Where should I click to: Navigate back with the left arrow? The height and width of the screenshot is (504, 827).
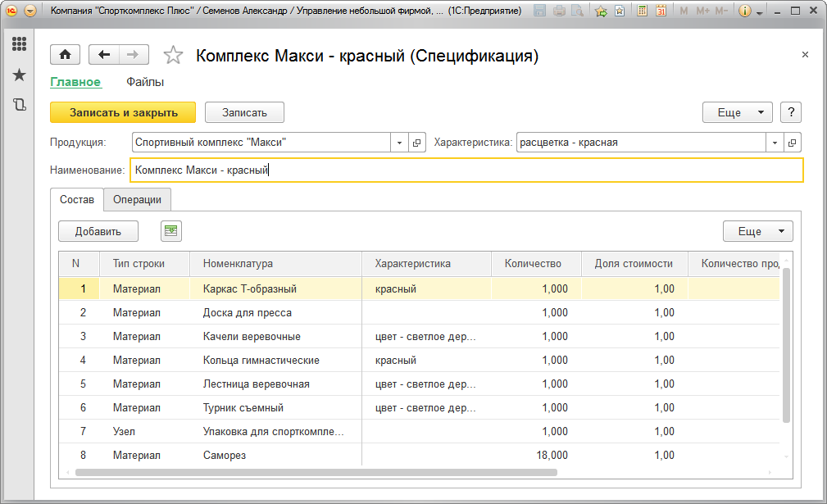104,55
